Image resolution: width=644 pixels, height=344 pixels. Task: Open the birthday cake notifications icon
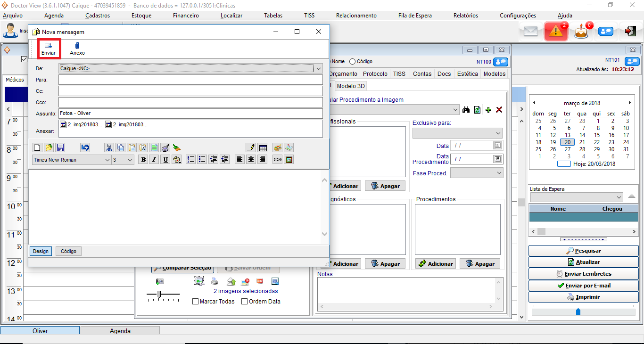click(581, 32)
